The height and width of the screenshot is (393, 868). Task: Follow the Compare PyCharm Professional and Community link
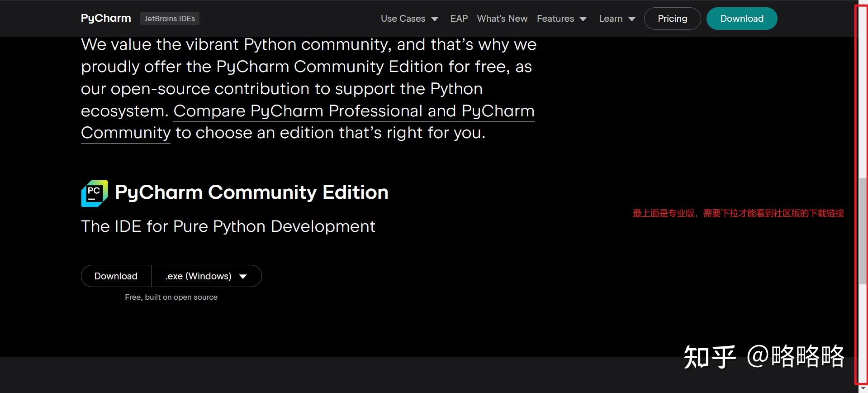(353, 111)
